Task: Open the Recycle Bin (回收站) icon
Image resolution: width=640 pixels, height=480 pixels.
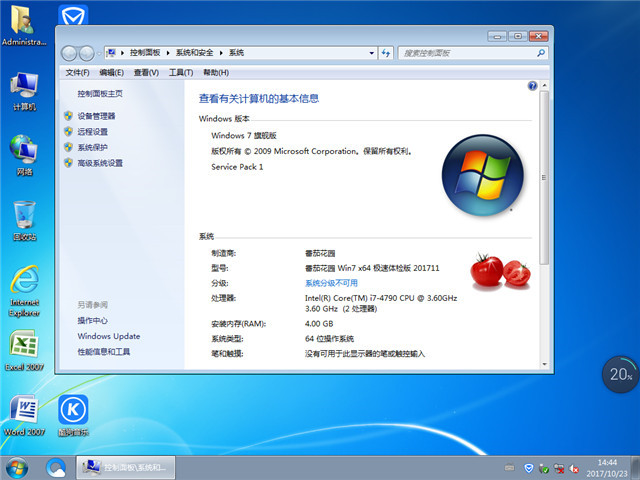Action: coord(24,220)
